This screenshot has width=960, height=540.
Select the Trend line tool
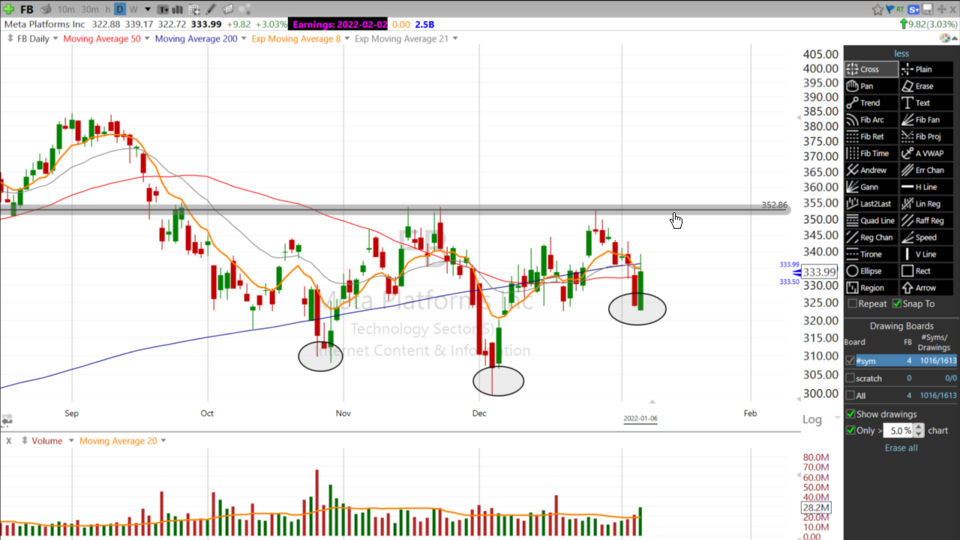coord(871,103)
